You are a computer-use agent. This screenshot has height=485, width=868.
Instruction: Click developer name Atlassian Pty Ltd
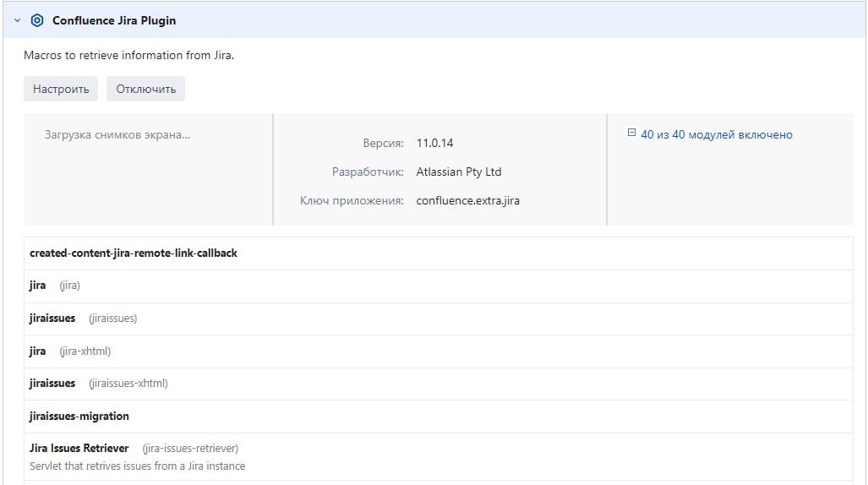click(x=458, y=172)
